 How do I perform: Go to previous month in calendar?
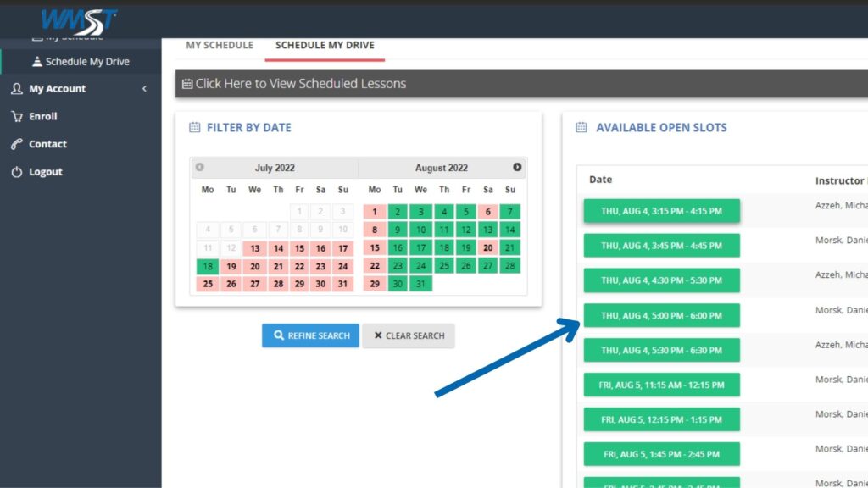pyautogui.click(x=200, y=167)
